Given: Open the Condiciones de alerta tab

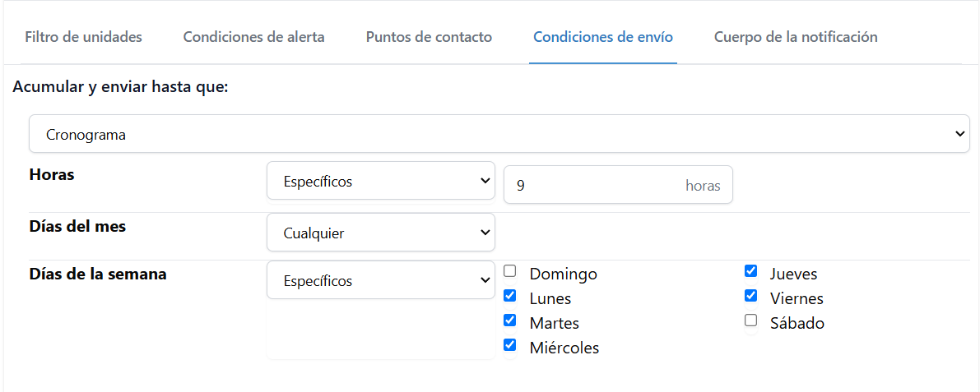Looking at the screenshot, I should (253, 37).
